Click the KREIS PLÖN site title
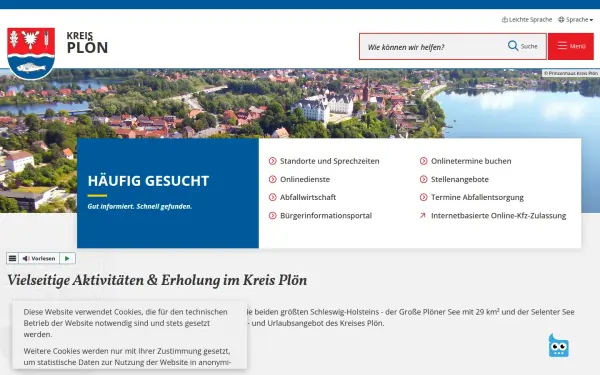The image size is (600, 375). pos(87,43)
